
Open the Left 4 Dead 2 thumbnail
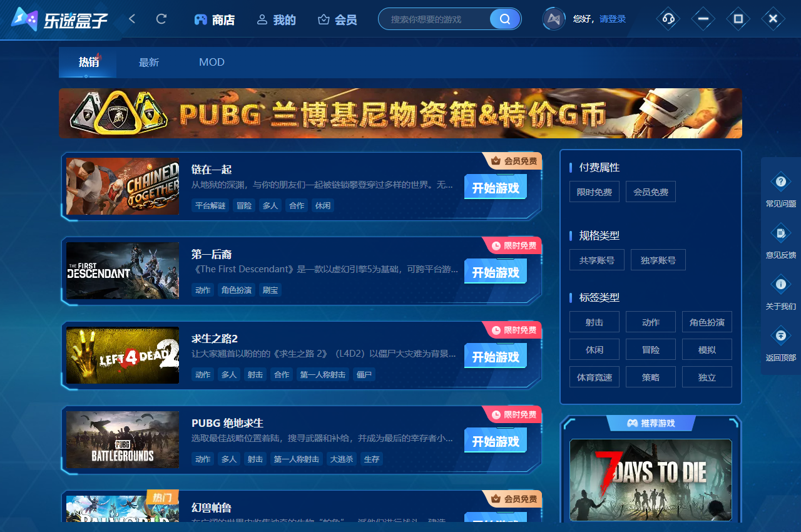(123, 356)
